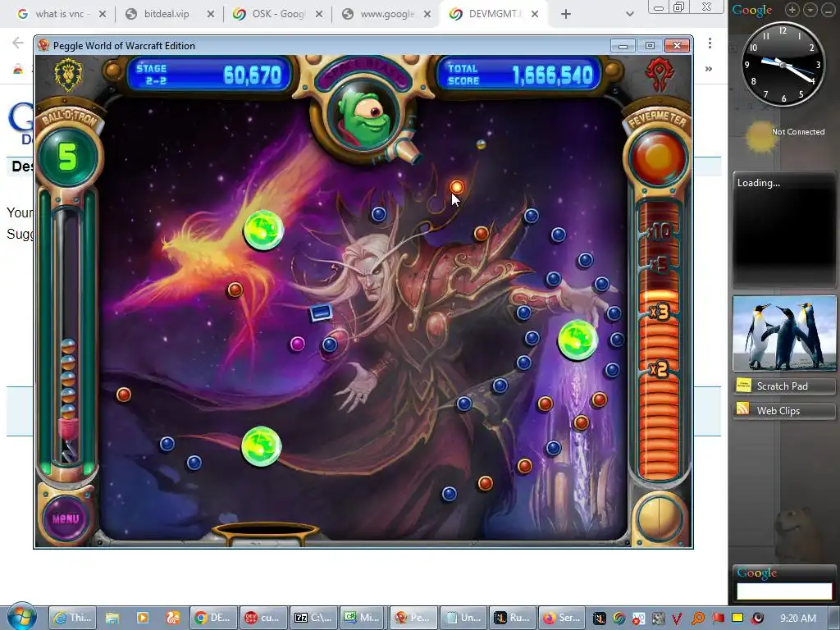Click the free ball bucket

coord(265,533)
